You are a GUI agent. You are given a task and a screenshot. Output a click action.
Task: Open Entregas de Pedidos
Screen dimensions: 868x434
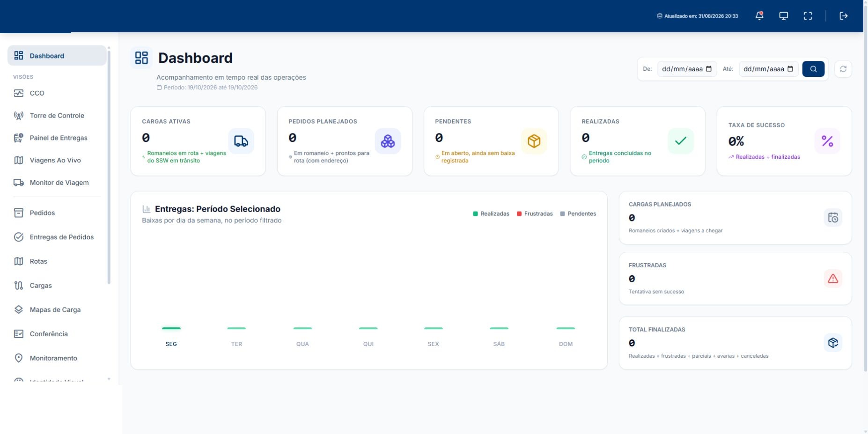click(x=57, y=237)
